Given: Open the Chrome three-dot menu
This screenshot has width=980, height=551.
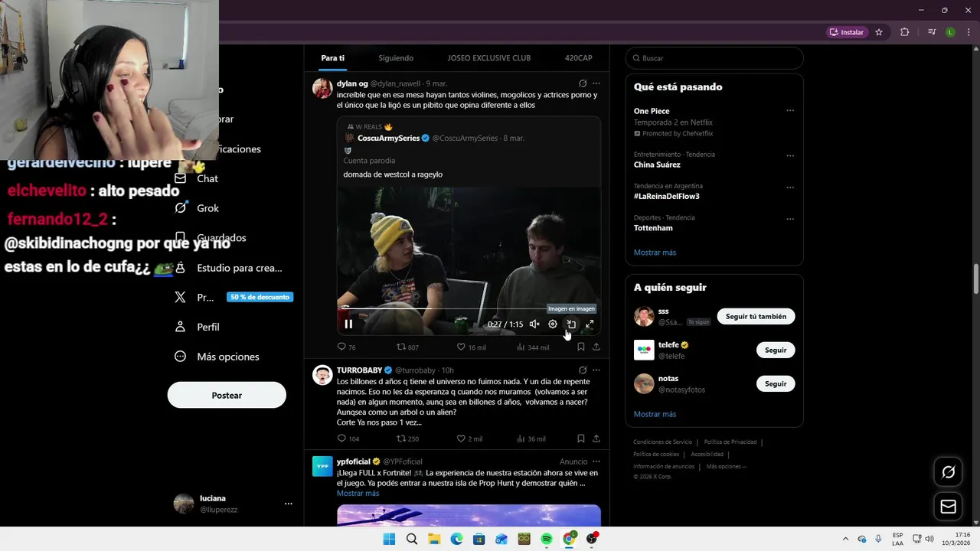Looking at the screenshot, I should 967,32.
